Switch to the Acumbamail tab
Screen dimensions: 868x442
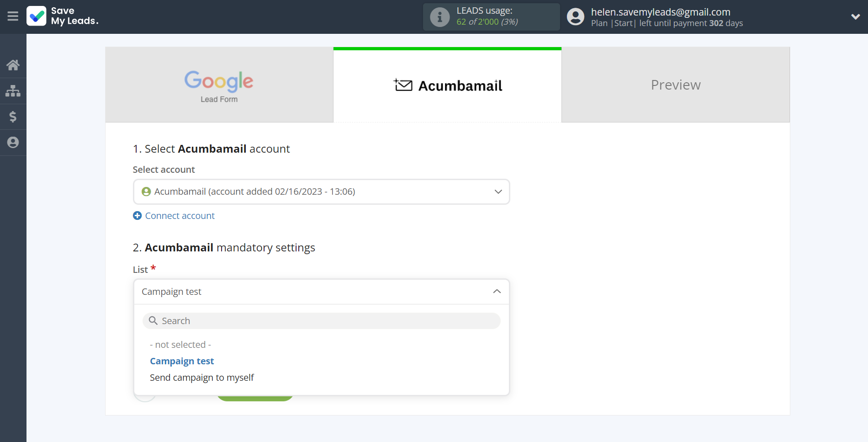pyautogui.click(x=447, y=85)
